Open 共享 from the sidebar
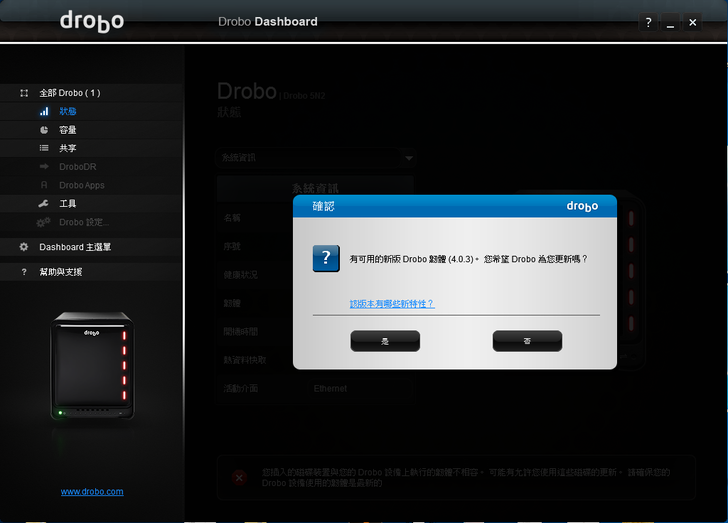 click(68, 148)
